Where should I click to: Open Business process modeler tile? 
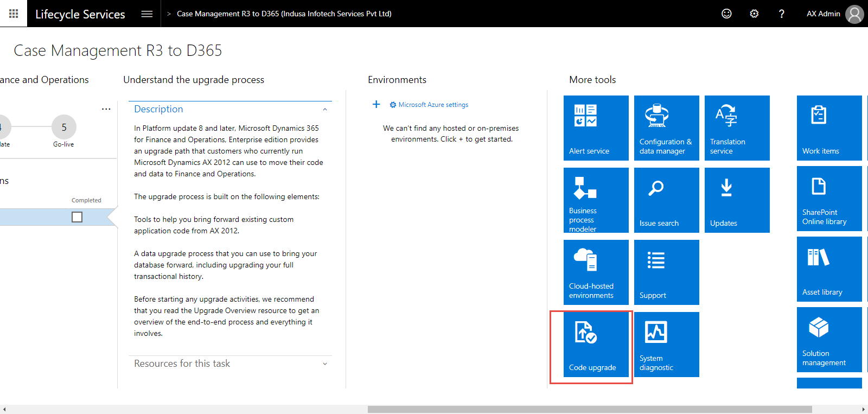[x=596, y=200]
